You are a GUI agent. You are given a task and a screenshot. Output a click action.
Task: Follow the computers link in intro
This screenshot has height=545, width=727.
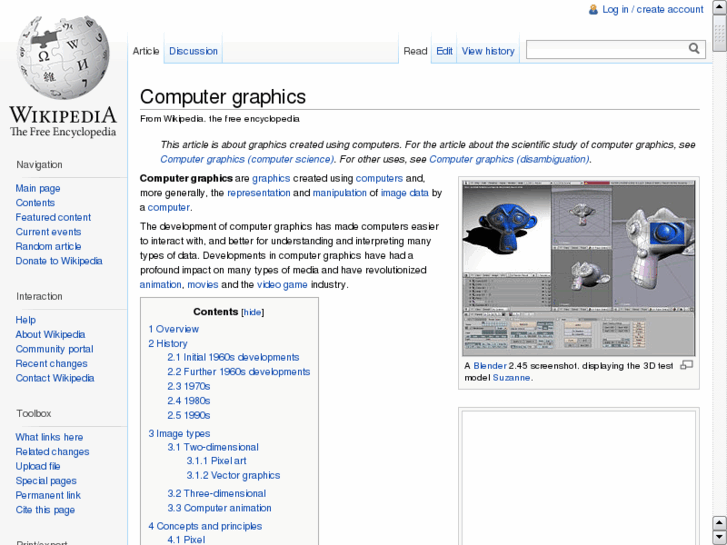379,179
